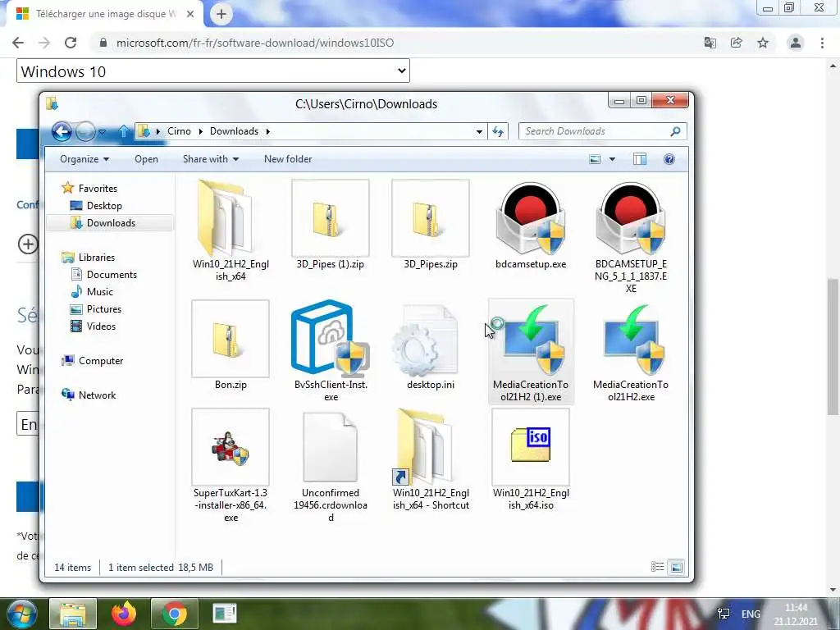Open the address bar history dropdown
Screen dimensions: 840x630
point(479,131)
